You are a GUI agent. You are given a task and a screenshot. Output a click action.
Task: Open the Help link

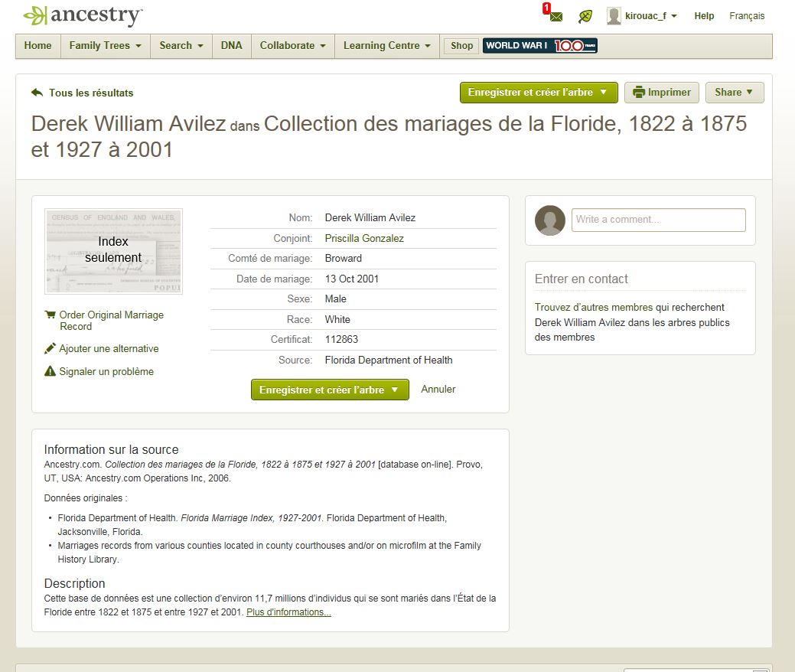[x=704, y=16]
